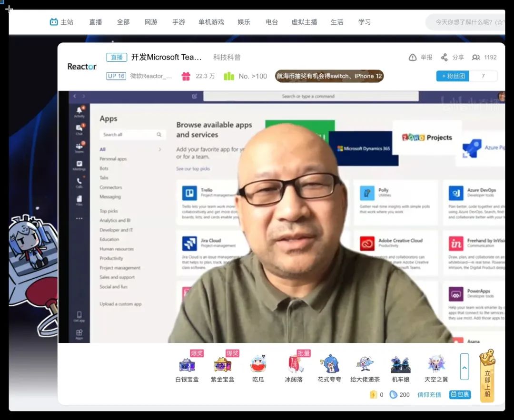Click the 白银宝盒 gift icon
Image resolution: width=514 pixels, height=420 pixels.
(186, 364)
